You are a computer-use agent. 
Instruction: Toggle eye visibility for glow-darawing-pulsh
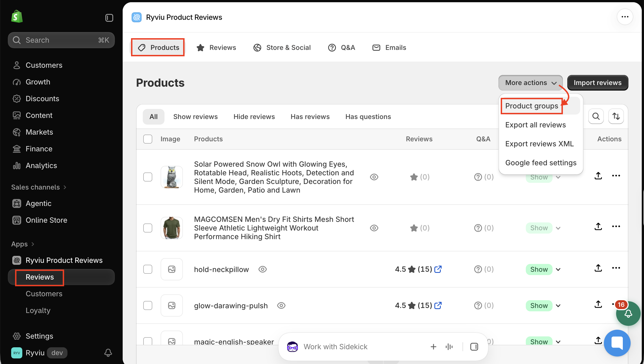[281, 305]
